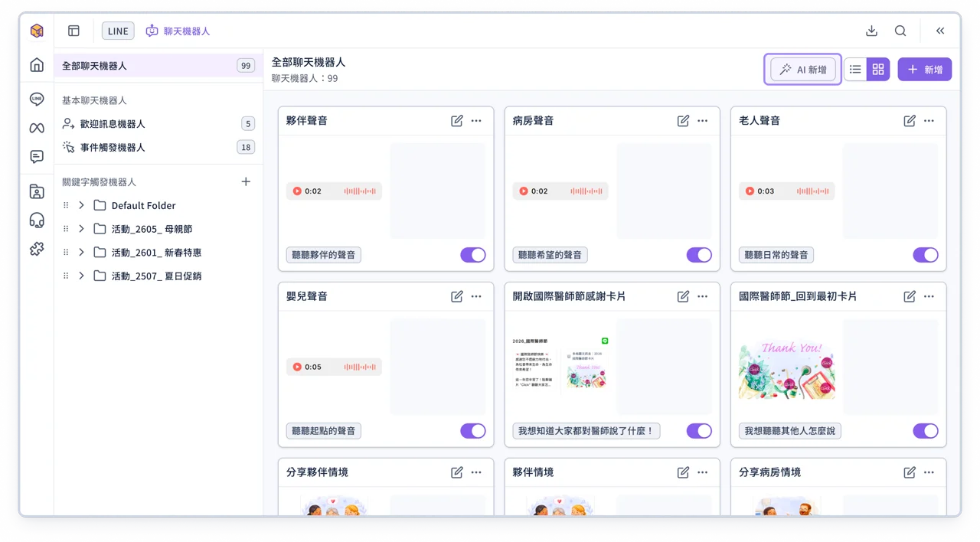Viewport: 980px width, 542px height.
Task: Click the 聽聽希望的聲音 keyword tag
Action: [x=550, y=255]
